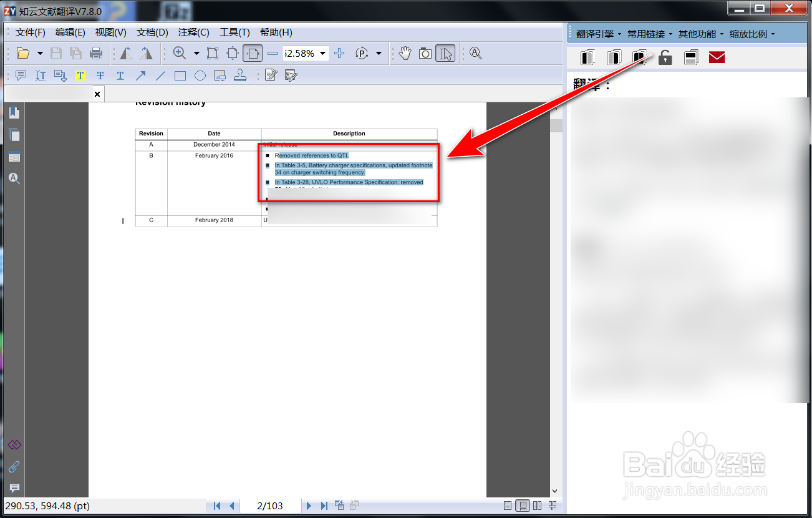
Task: Open the Comments panel at sidebar bottom
Action: pyautogui.click(x=14, y=488)
